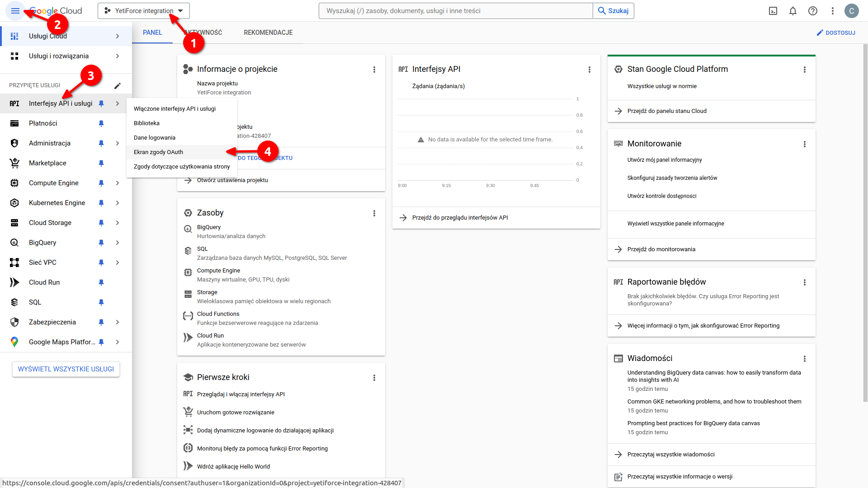
Task: Open the hamburger navigation menu
Action: coord(15,11)
